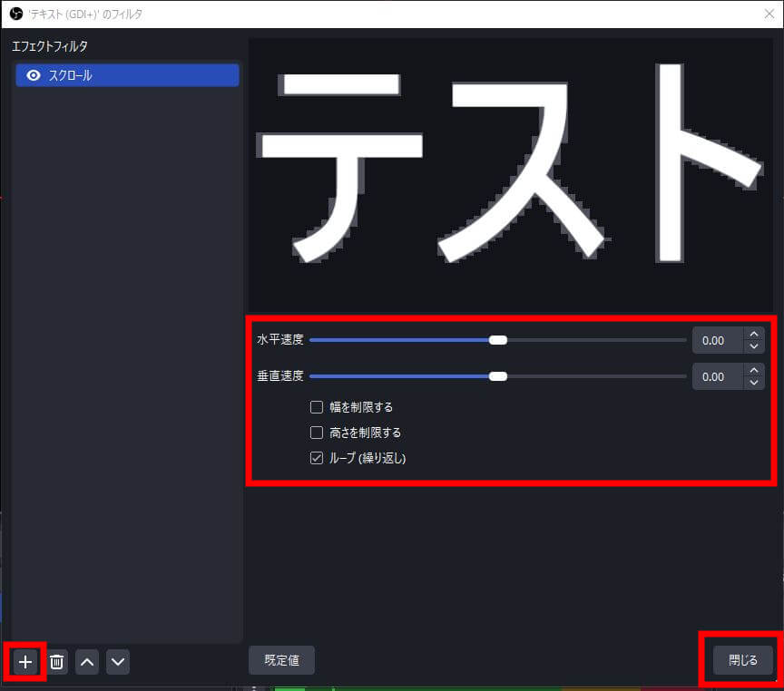Click the テスト text preview area
Image resolution: width=784 pixels, height=691 pixels.
(x=511, y=175)
